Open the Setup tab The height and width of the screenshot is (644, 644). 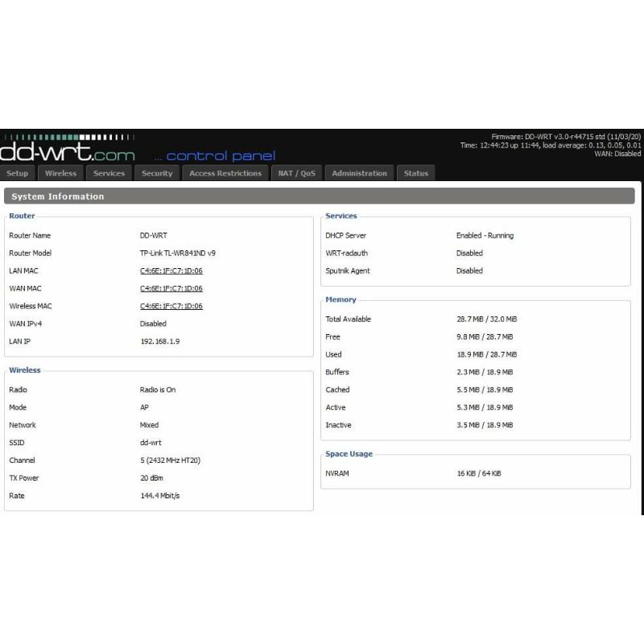pos(17,173)
